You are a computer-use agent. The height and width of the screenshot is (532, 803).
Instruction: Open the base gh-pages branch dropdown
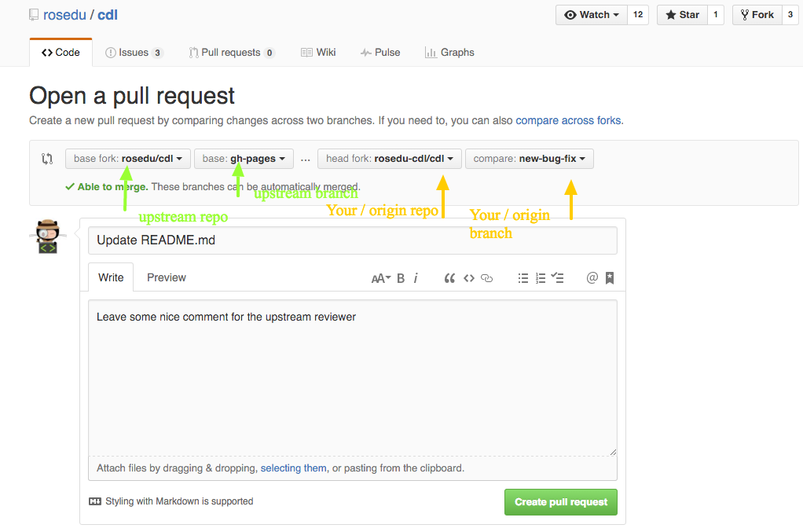click(x=244, y=159)
